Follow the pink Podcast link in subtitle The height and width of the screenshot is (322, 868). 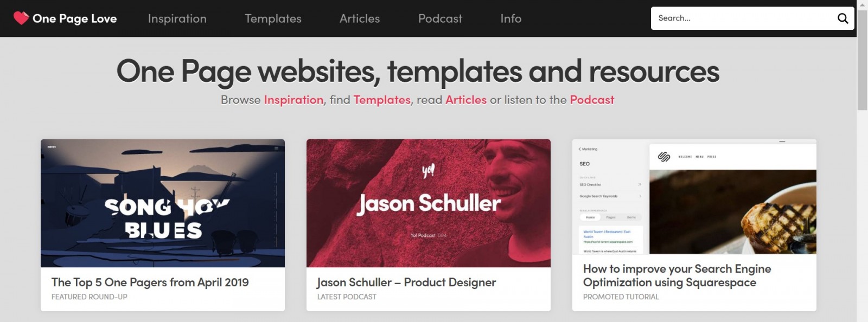(x=592, y=100)
